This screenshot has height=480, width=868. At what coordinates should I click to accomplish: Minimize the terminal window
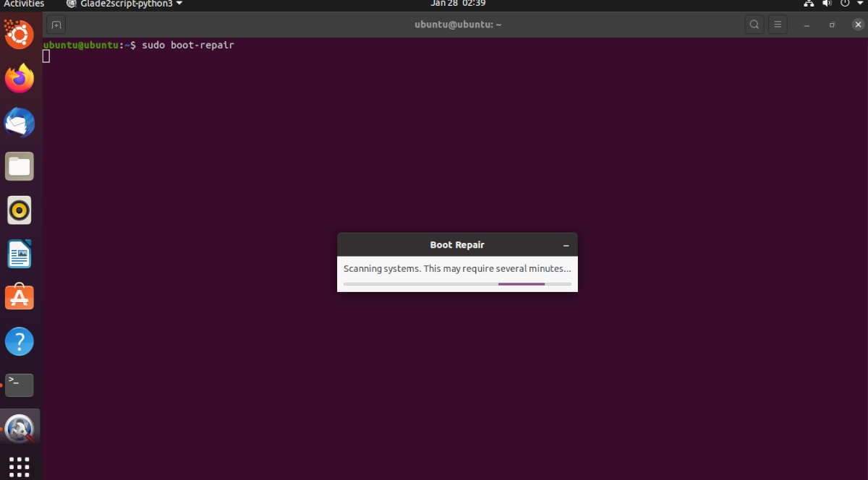pyautogui.click(x=807, y=25)
